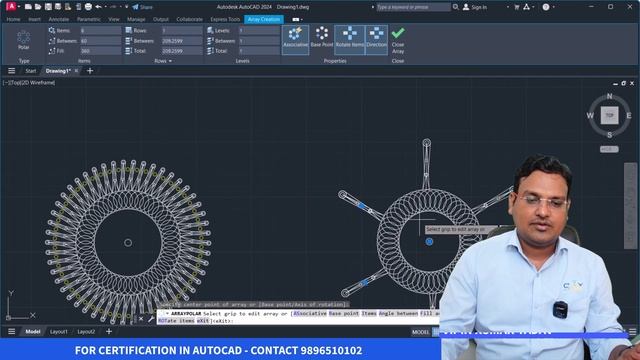Click the Top 2D Wireframe viewport label
This screenshot has width=640, height=360.
click(x=29, y=83)
